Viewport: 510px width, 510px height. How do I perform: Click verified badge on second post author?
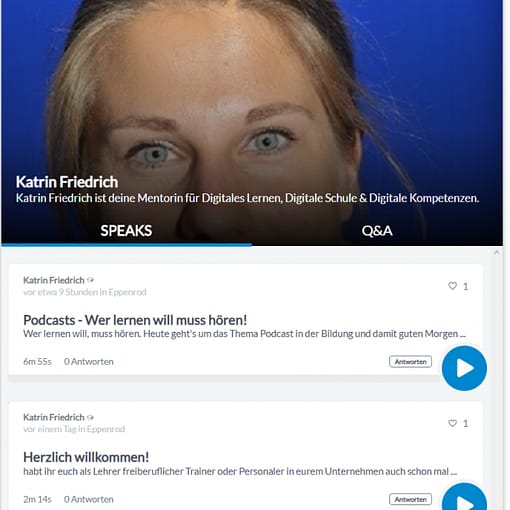point(90,417)
